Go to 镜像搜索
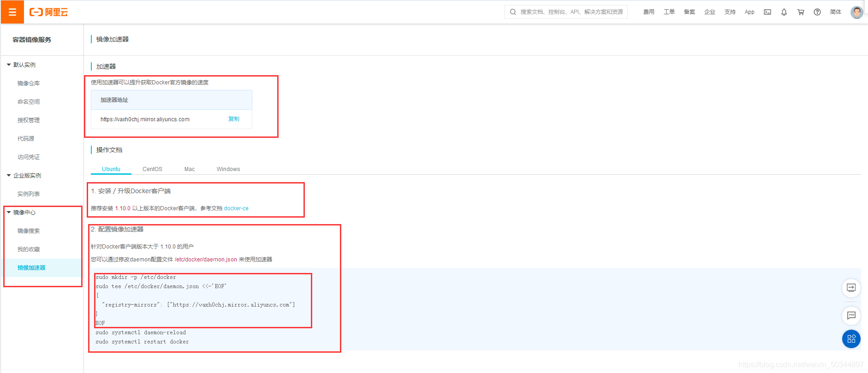This screenshot has width=868, height=373. click(29, 231)
